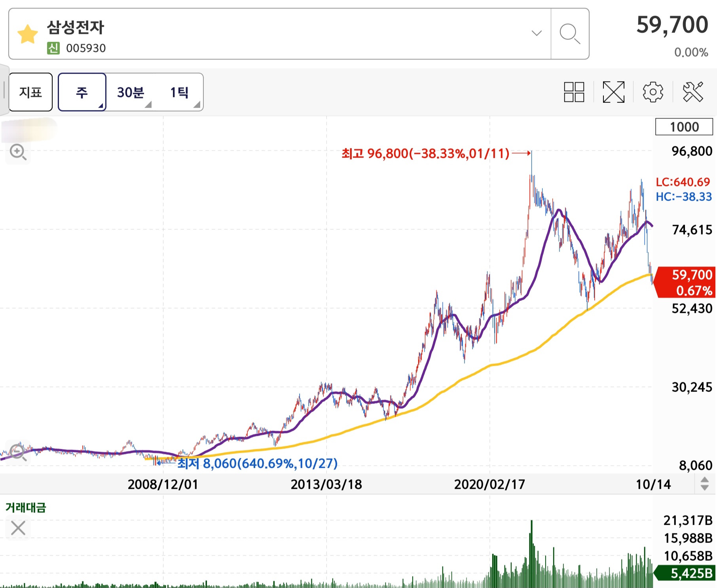Click the header 0.00% change value
This screenshot has height=588, width=717.
(691, 52)
